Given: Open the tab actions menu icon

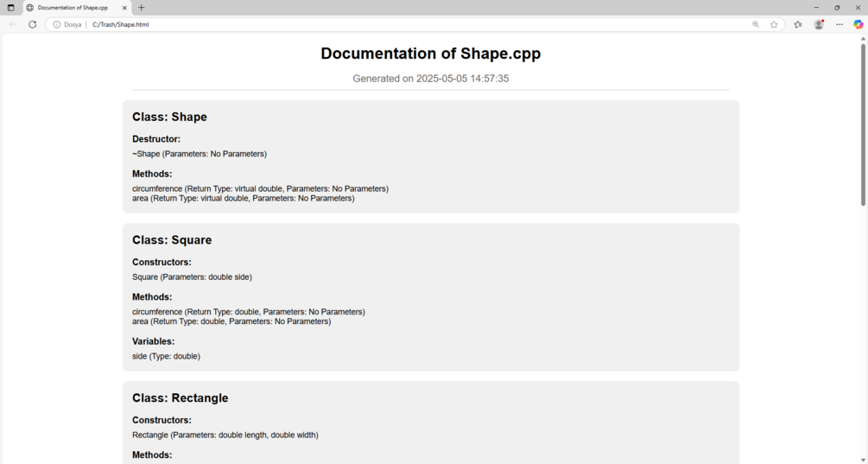Looking at the screenshot, I should [x=10, y=8].
